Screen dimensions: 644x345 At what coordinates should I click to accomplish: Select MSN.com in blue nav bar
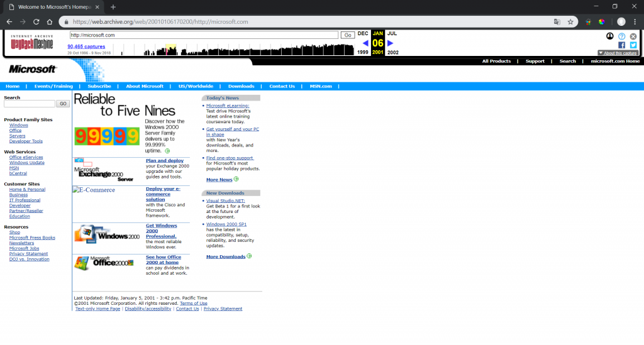pos(321,86)
